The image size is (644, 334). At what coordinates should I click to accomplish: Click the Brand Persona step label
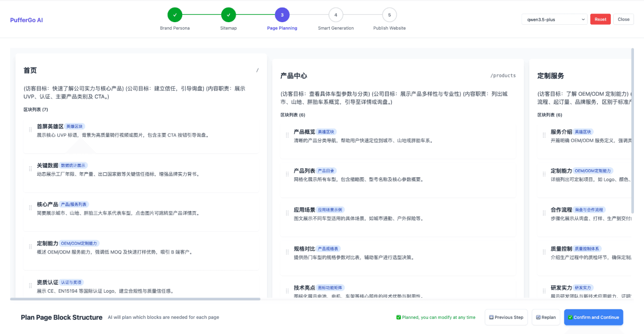pos(175,28)
